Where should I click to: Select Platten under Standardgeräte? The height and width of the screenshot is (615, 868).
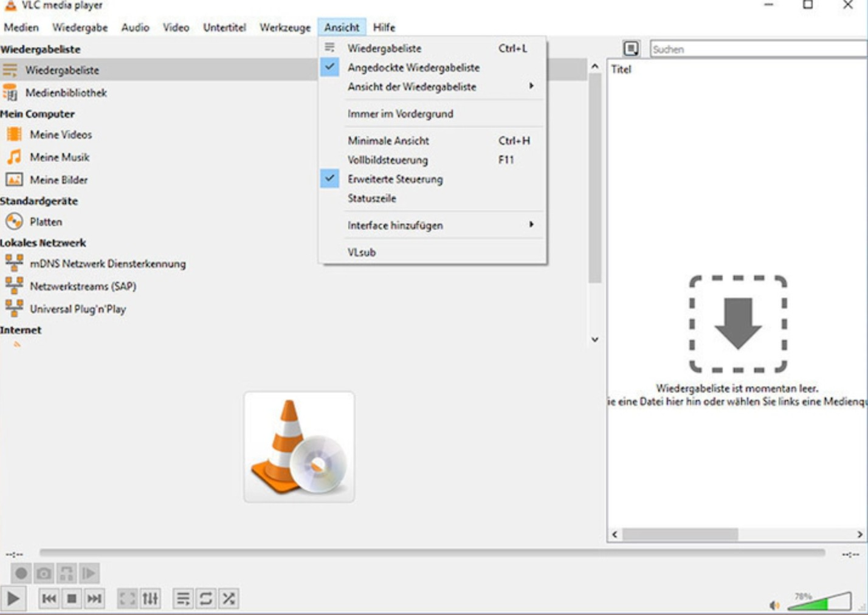[x=46, y=221]
